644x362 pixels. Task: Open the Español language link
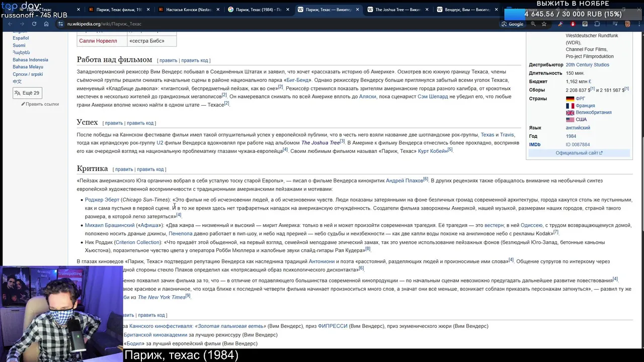[21, 38]
